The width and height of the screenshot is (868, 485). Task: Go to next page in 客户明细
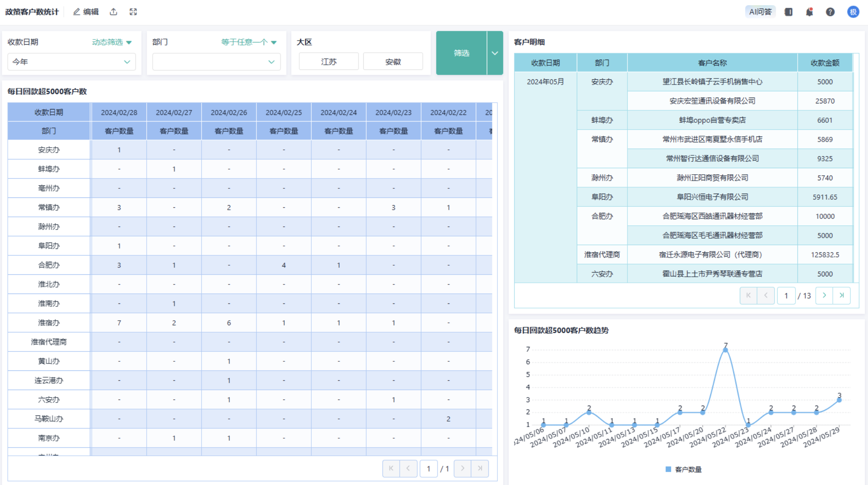(824, 295)
